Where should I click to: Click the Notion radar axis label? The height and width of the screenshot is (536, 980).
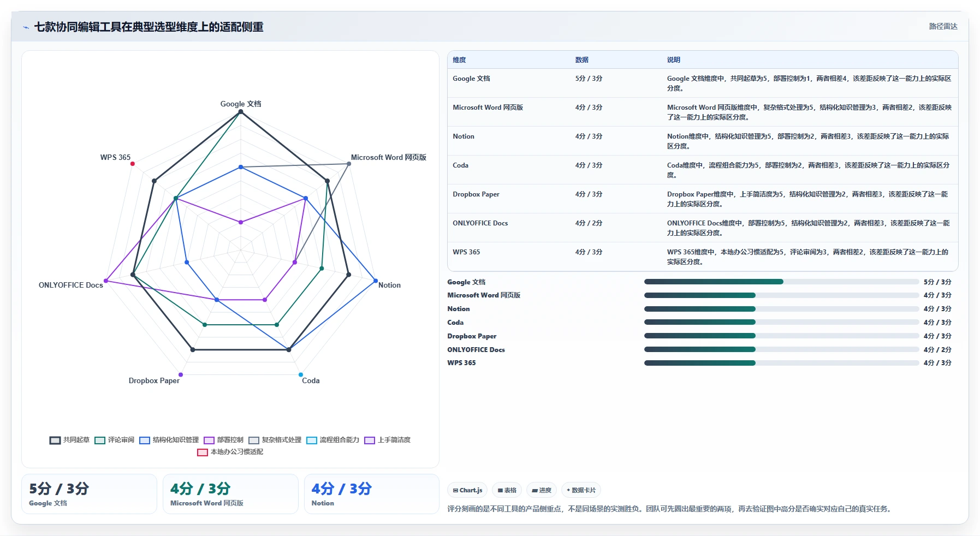389,285
